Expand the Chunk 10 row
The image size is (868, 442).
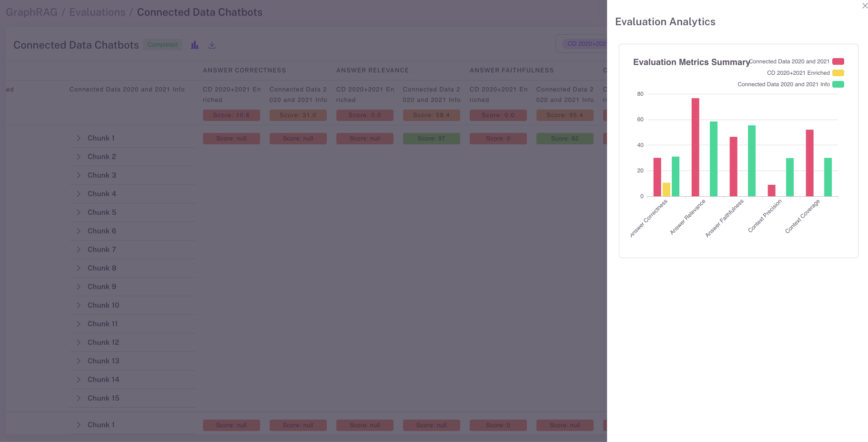[79, 305]
